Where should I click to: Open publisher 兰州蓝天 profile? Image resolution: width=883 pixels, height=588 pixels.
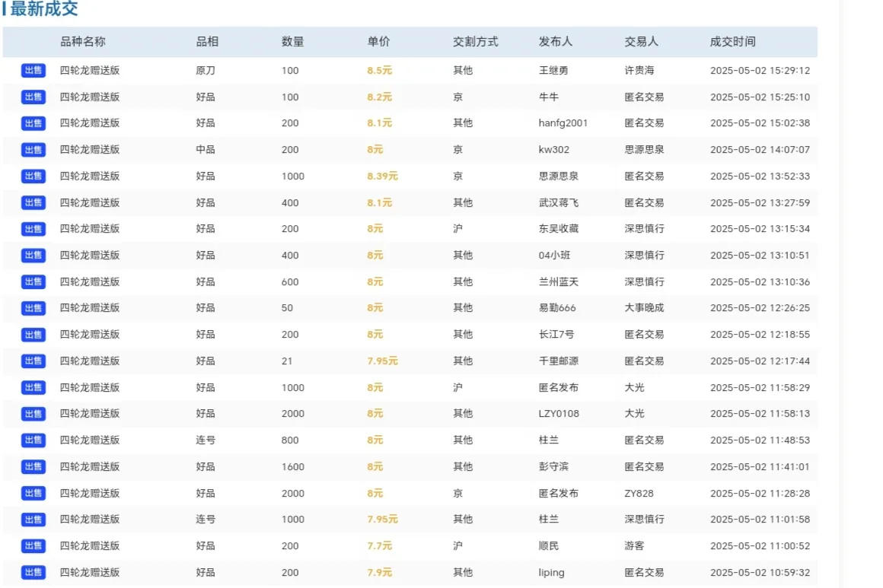[x=558, y=282]
